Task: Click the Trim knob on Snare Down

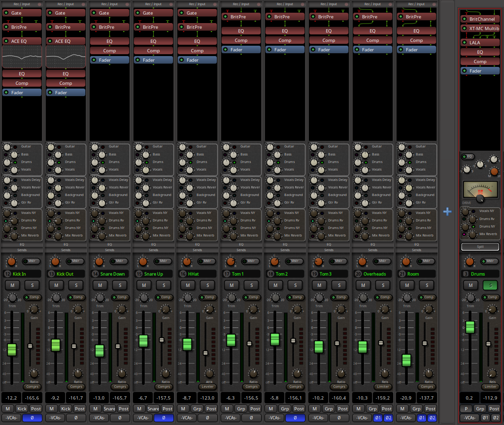Action: click(100, 298)
